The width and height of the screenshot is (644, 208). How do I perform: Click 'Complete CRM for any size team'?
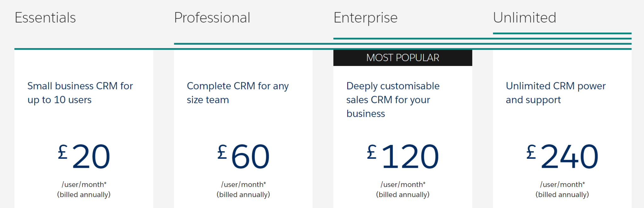coord(238,93)
